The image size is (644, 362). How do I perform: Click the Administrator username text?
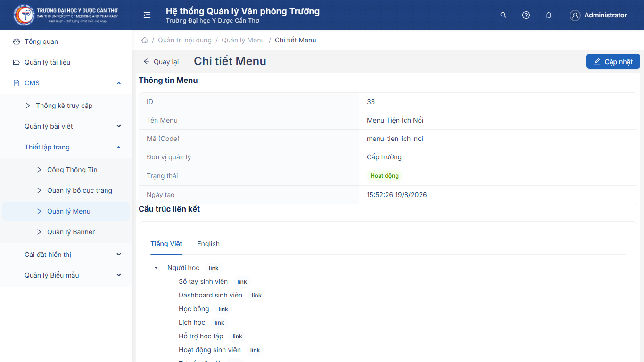tap(605, 15)
